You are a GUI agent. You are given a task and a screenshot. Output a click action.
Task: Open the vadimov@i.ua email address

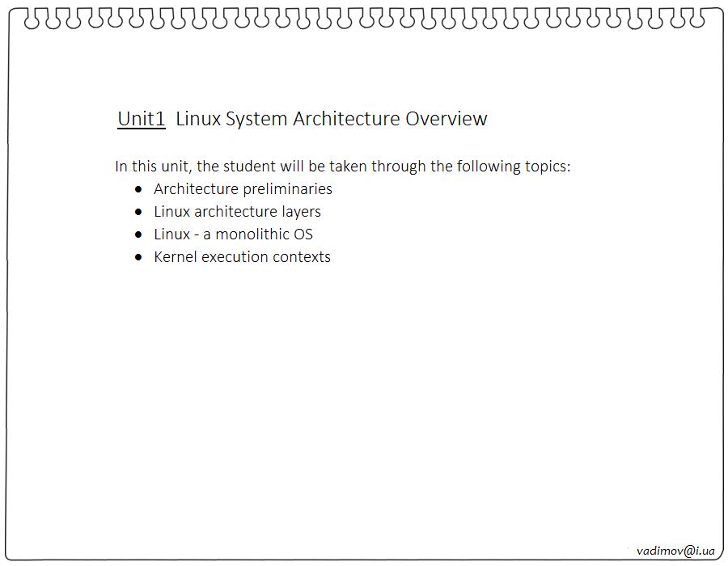675,551
